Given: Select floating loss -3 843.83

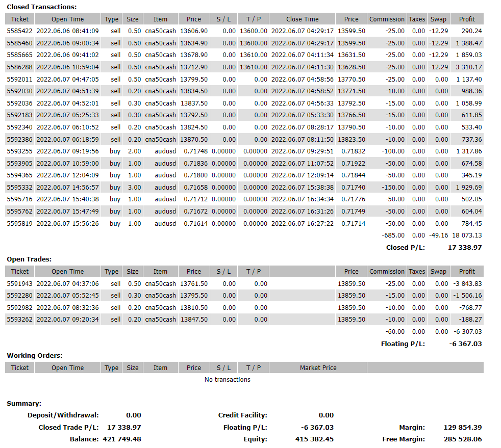Looking at the screenshot, I should (467, 284).
